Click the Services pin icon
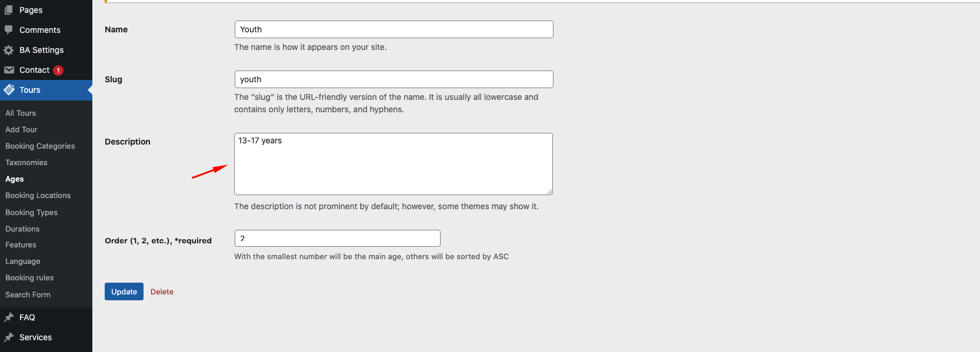The image size is (980, 352). click(9, 337)
